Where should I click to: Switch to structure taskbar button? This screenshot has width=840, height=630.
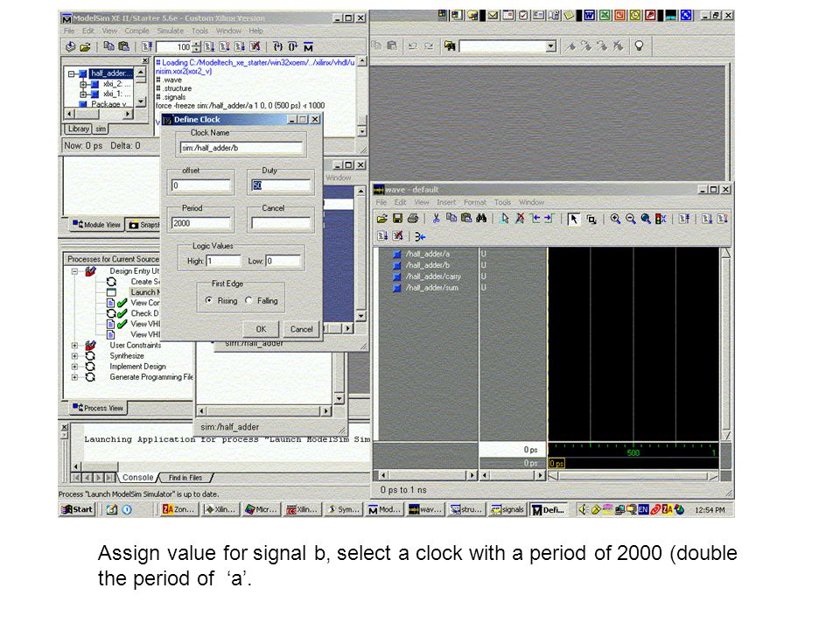(466, 509)
